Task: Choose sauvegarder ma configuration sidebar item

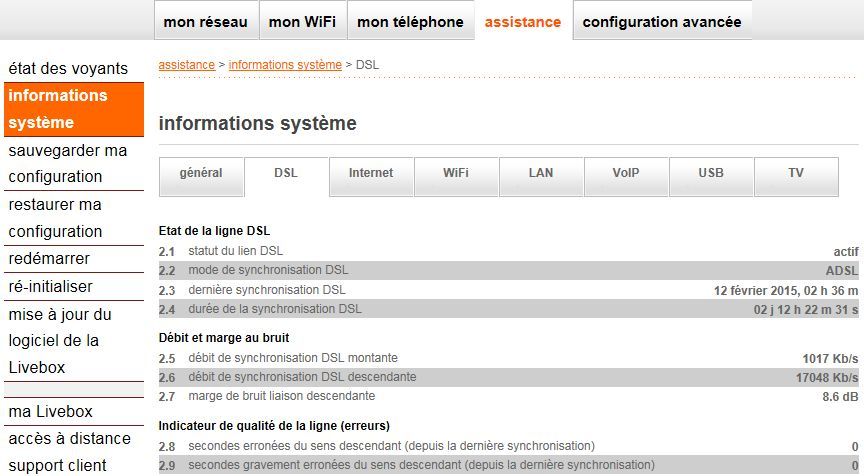Action: (68, 163)
